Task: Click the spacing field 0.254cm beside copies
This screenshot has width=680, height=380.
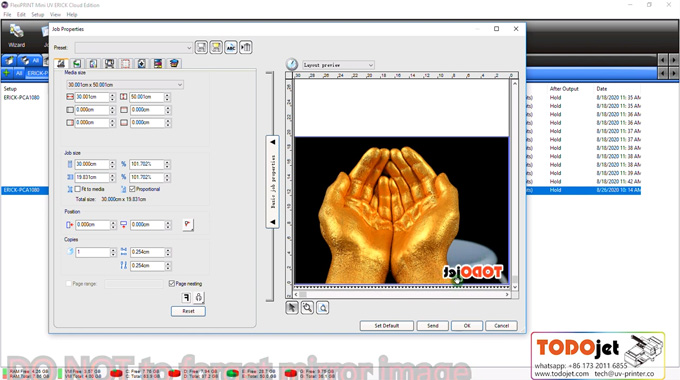Action: tap(147, 252)
